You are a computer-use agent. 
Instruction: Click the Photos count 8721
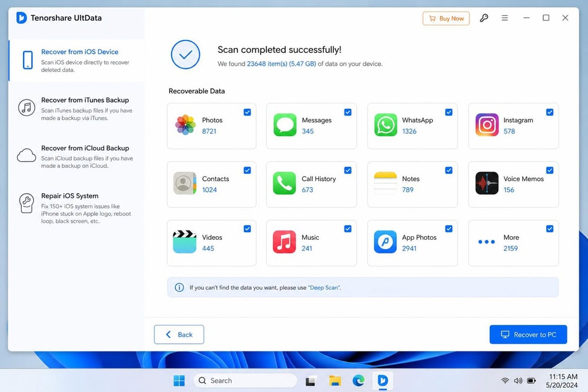coord(209,131)
